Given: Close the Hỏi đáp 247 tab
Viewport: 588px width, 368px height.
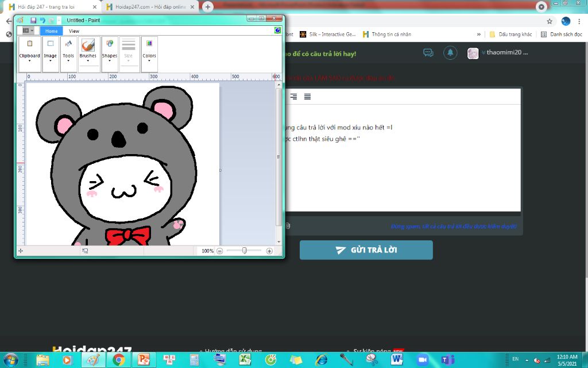Looking at the screenshot, I should 95,7.
